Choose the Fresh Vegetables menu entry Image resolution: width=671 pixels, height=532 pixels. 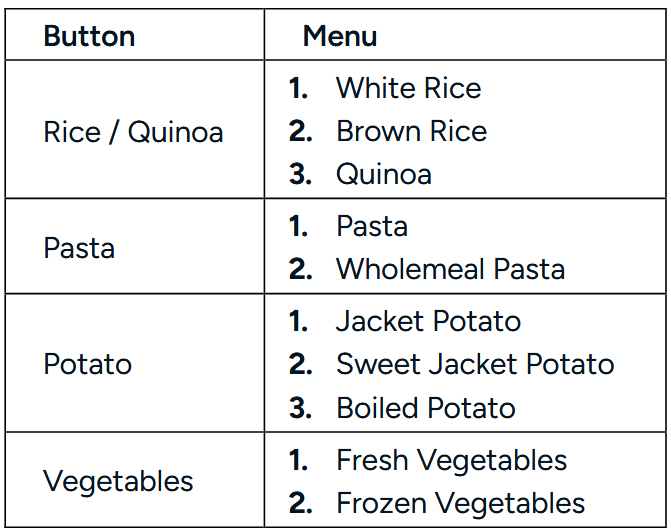tap(451, 460)
